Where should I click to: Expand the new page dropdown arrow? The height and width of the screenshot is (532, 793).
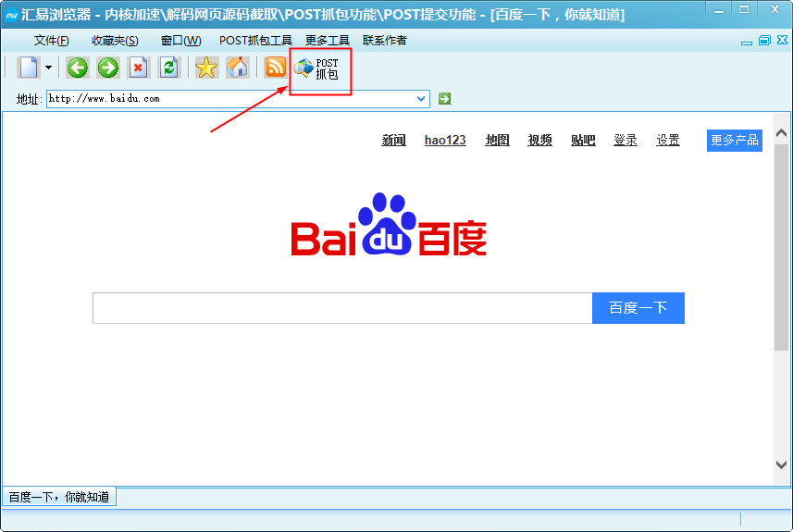(48, 68)
